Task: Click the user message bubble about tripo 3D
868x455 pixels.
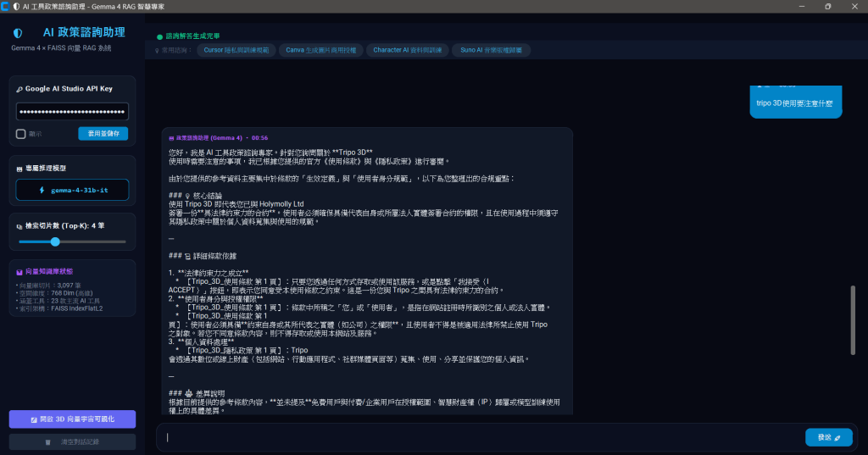Action: pos(795,102)
